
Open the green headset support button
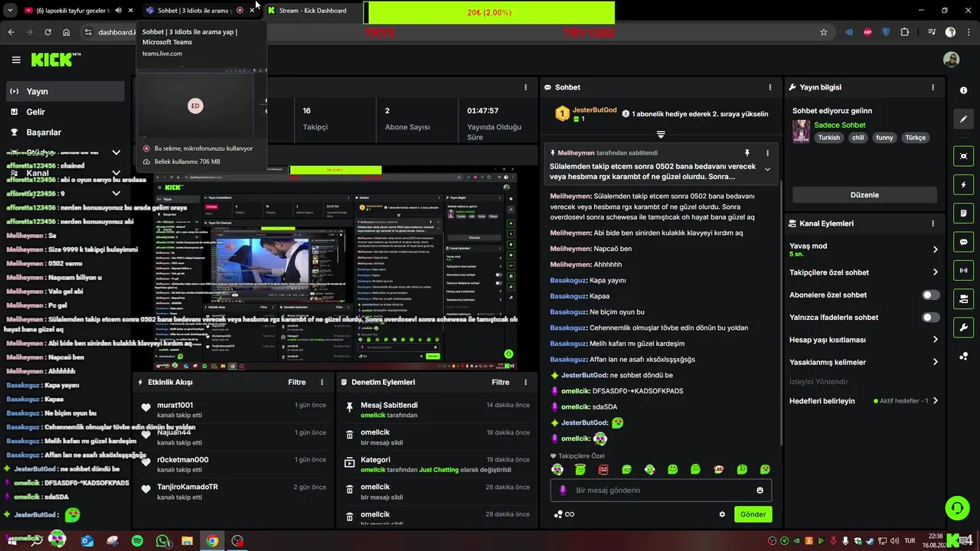(x=956, y=507)
